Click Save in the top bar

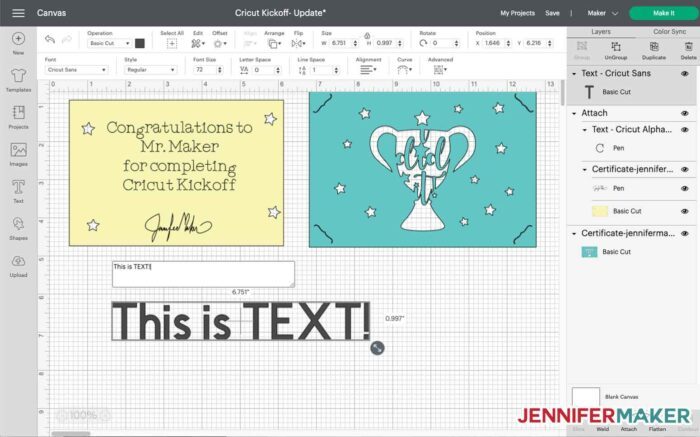coord(552,13)
